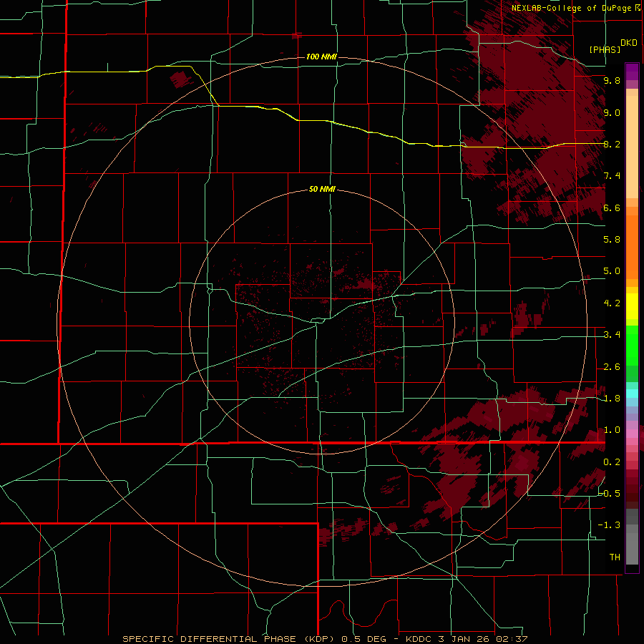Click the 100 NMI range ring label
Image resolution: width=644 pixels, height=644 pixels.
pyautogui.click(x=321, y=57)
